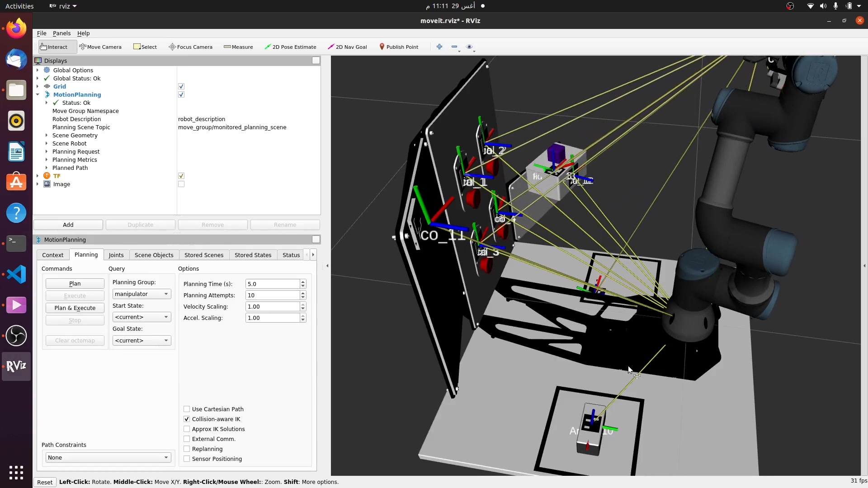Toggle the Grid display checkbox
Screen dimensions: 868x488
click(x=181, y=86)
